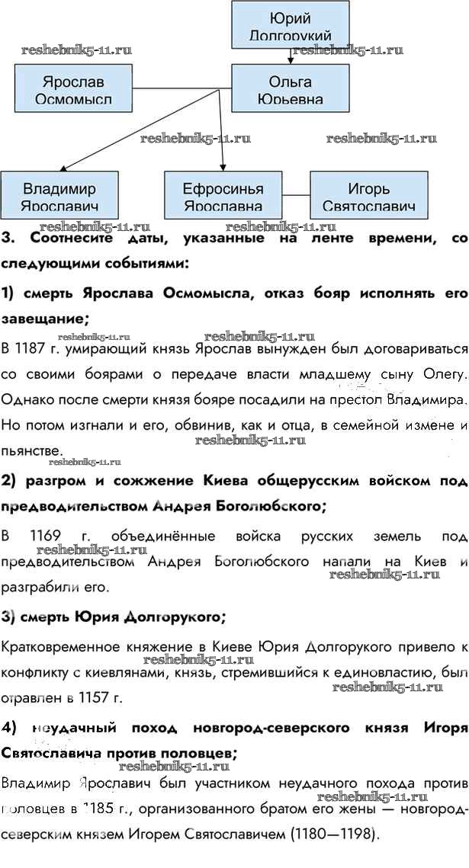
Task: Click heading "3) смерть Юрия Долгорукого"
Action: (x=114, y=616)
